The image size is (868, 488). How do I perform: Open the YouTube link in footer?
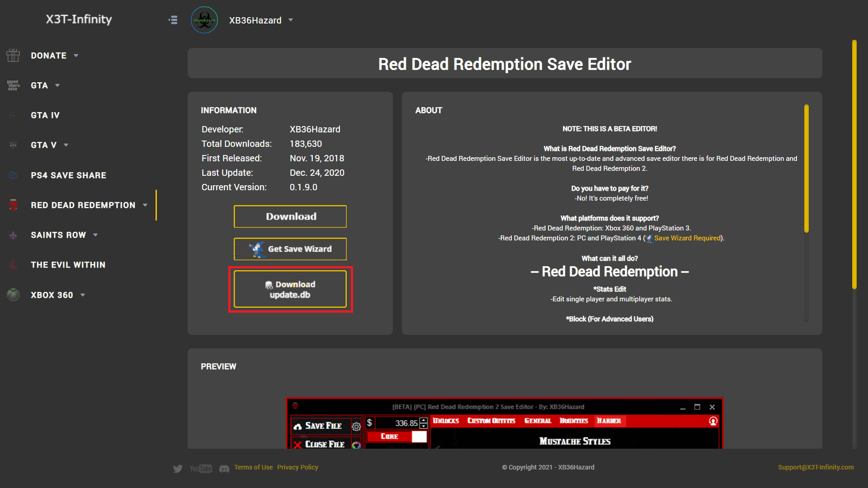(x=201, y=469)
